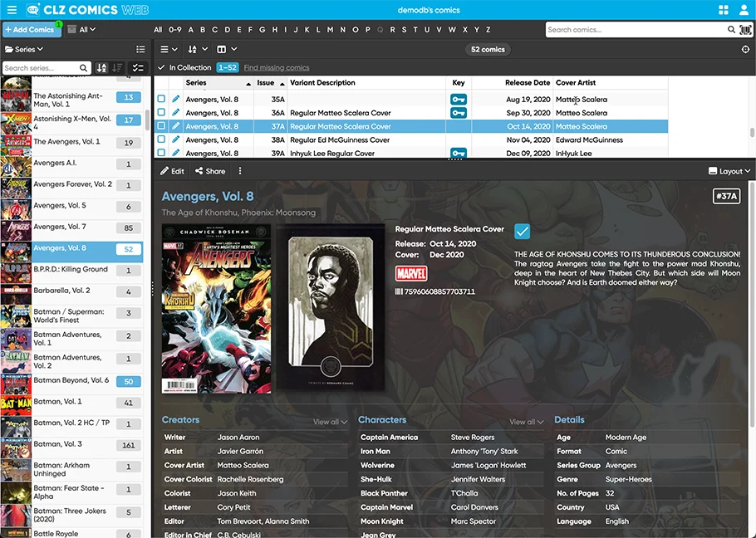Click the Marvel publisher logo
This screenshot has width=756, height=538.
411,274
